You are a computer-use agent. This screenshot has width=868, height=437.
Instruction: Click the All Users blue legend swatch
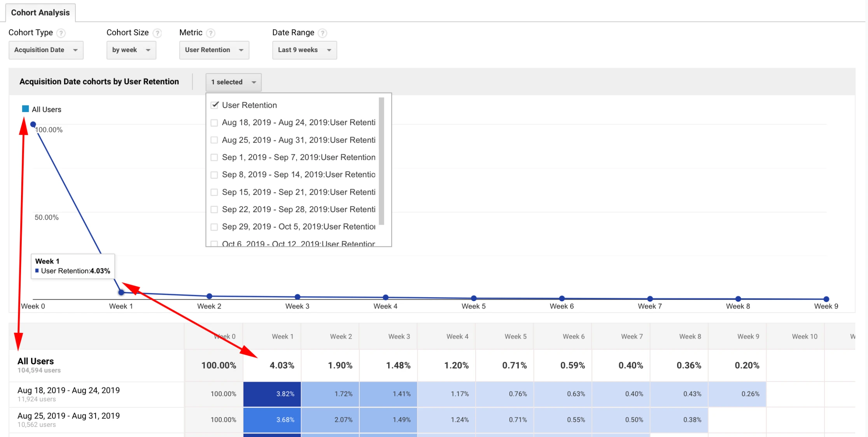(26, 109)
